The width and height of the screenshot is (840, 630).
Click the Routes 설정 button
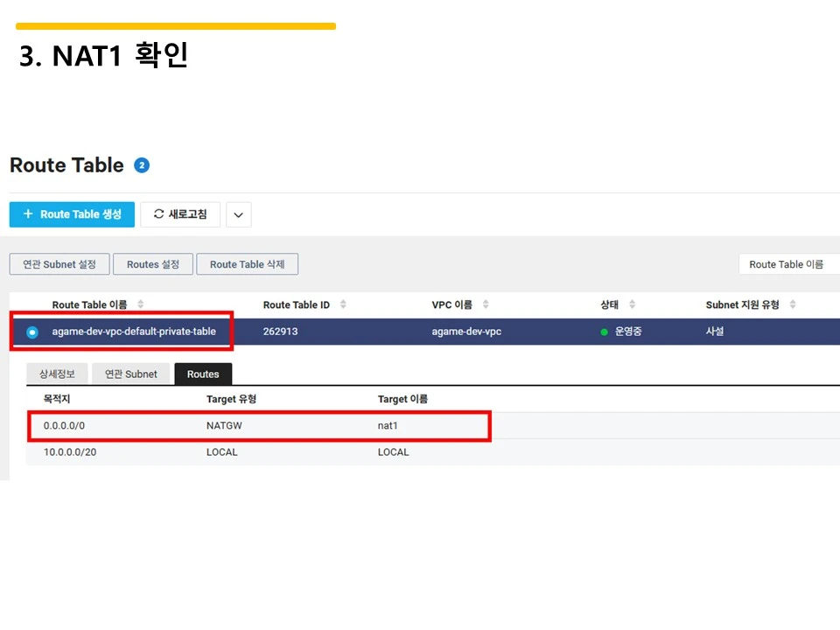152,263
